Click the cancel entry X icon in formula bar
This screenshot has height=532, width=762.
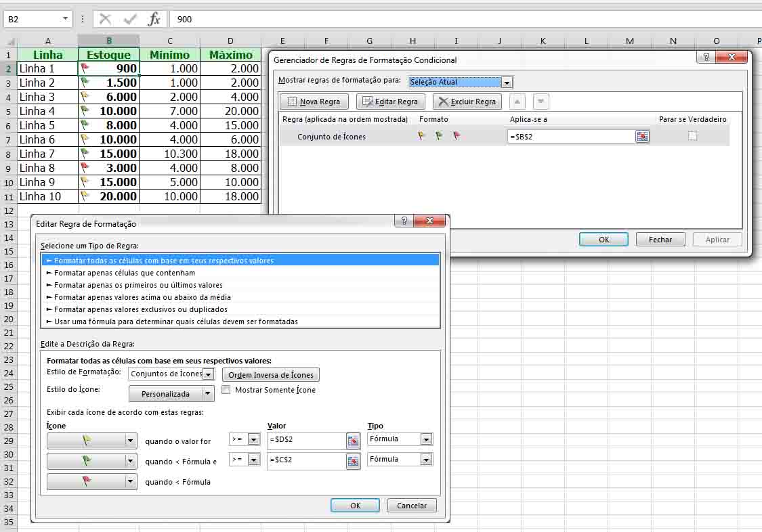point(105,19)
